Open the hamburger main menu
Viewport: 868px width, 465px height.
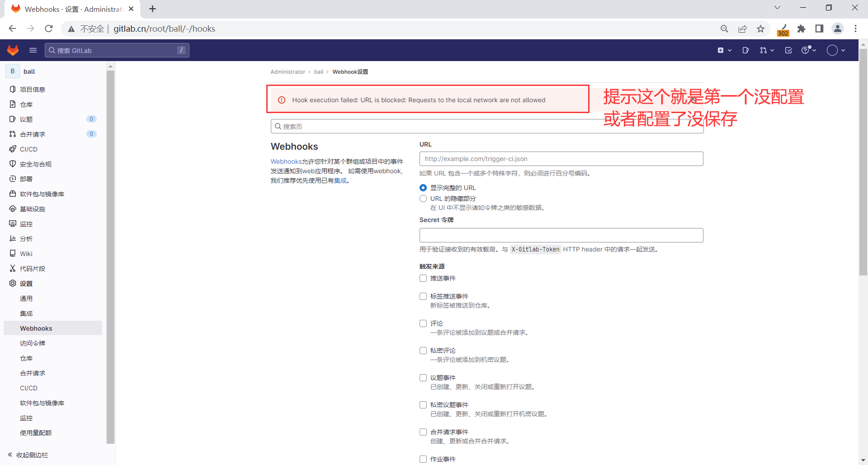[x=33, y=50]
